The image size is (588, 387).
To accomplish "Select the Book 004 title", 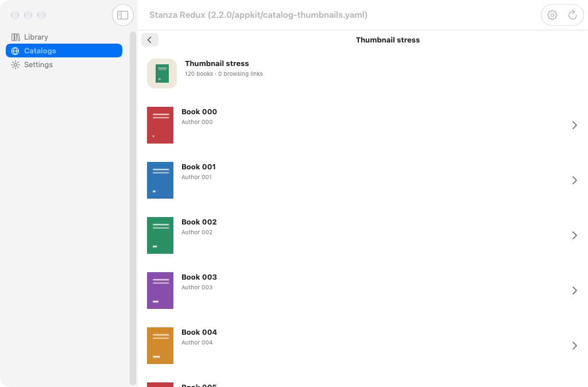I will pos(199,332).
